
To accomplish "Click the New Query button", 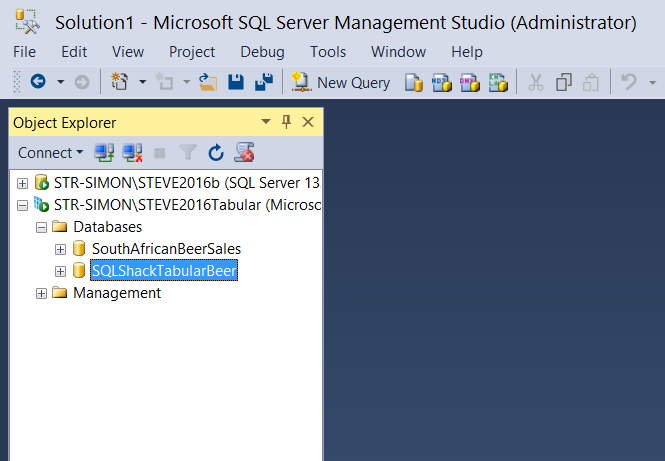I will 341,83.
